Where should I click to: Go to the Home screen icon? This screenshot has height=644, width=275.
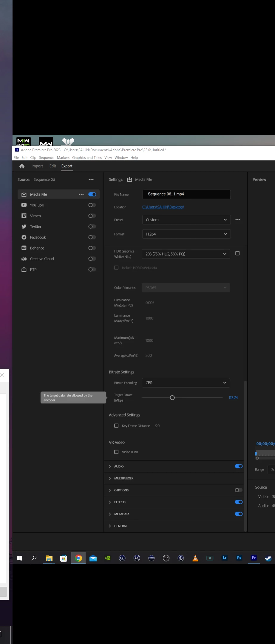tap(22, 166)
